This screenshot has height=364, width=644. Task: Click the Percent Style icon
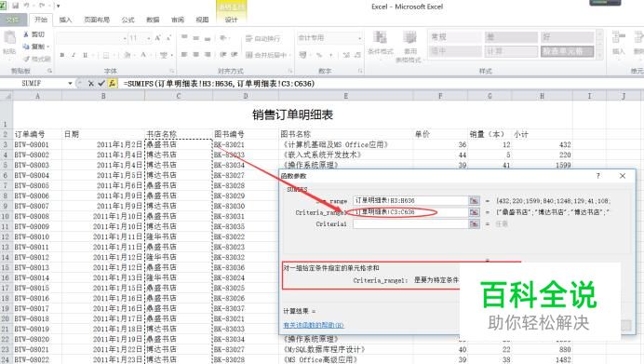pyautogui.click(x=319, y=55)
